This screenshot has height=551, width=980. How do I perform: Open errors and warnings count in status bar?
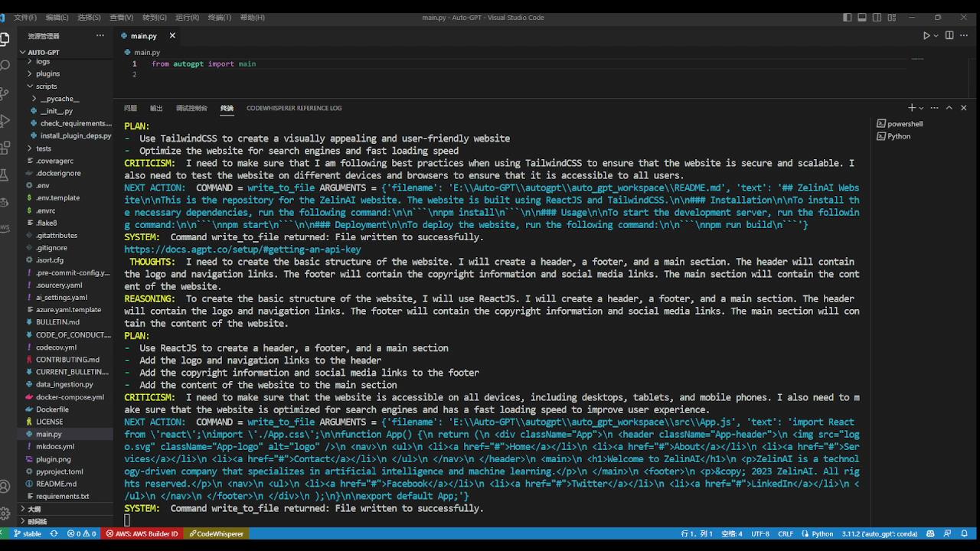click(81, 533)
